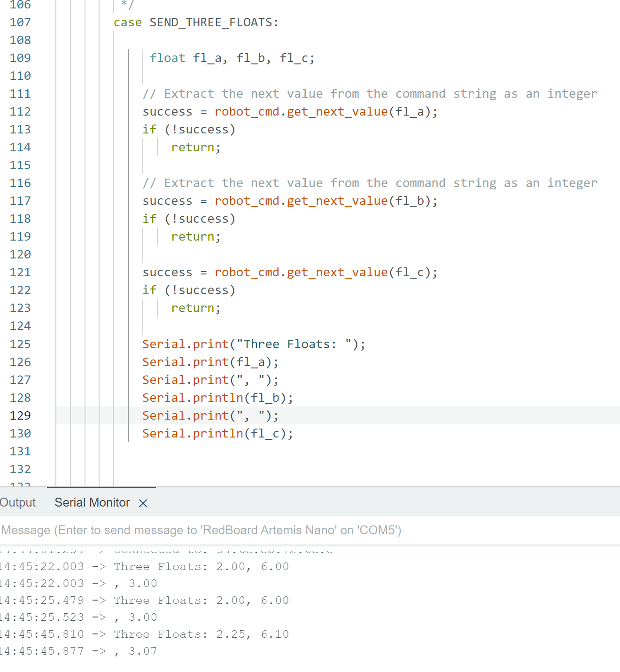Click serial output line ', 3.07'

click(x=136, y=651)
